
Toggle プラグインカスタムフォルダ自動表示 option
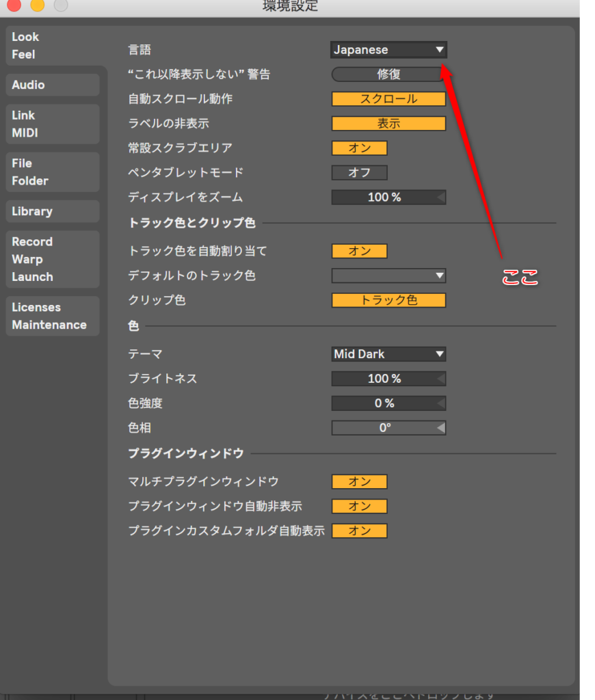coord(360,531)
